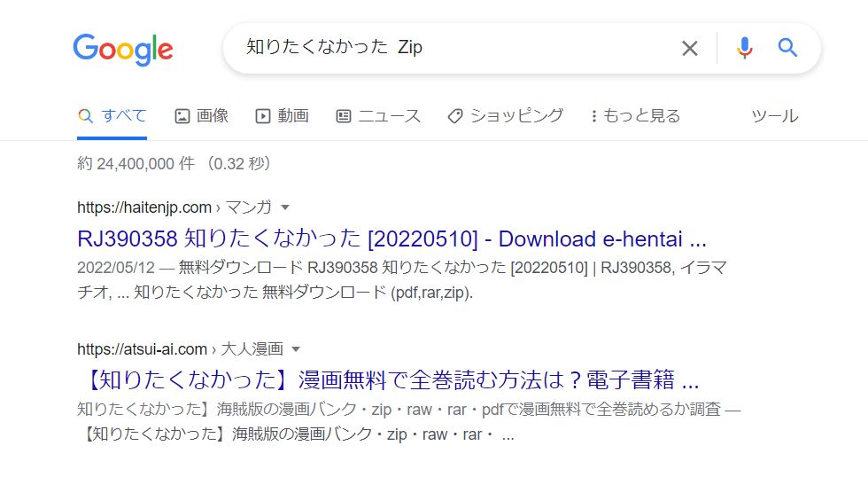Click the 2022/05/12 snippet date
Image resolution: width=868 pixels, height=477 pixels.
(116, 268)
